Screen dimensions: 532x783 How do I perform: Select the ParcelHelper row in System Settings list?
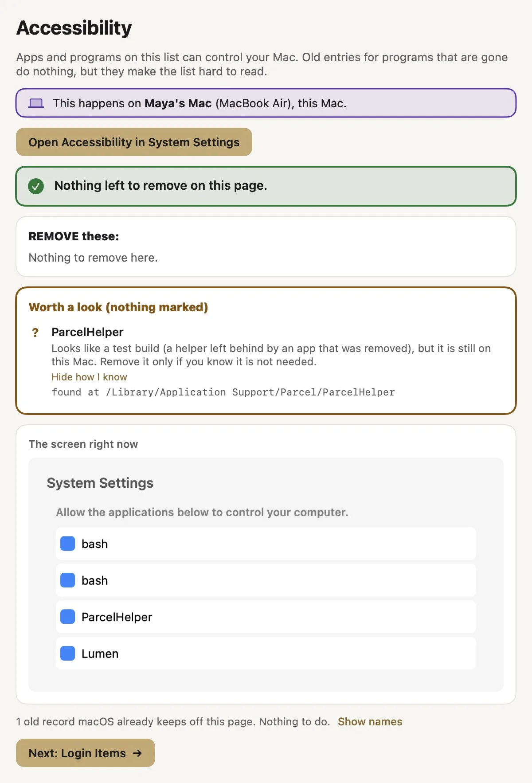pos(266,617)
